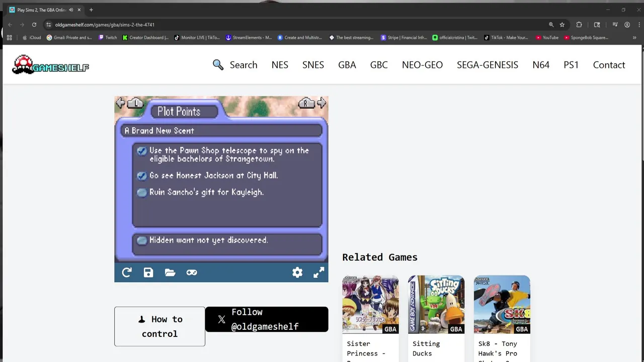Viewport: 644px width, 362px height.
Task: Open the side panel icon in Chrome toolbar
Action: (597, 25)
